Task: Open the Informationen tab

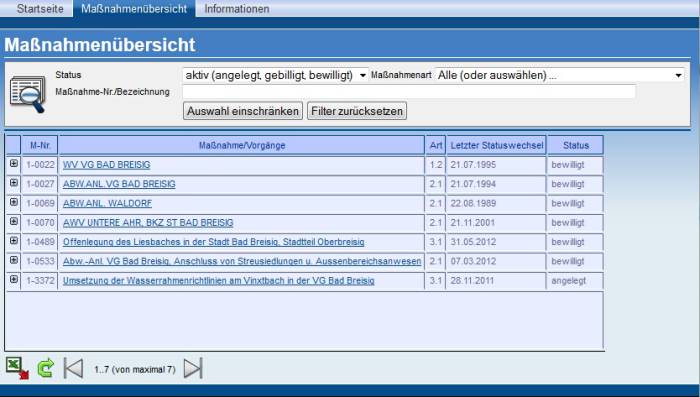Action: point(237,8)
